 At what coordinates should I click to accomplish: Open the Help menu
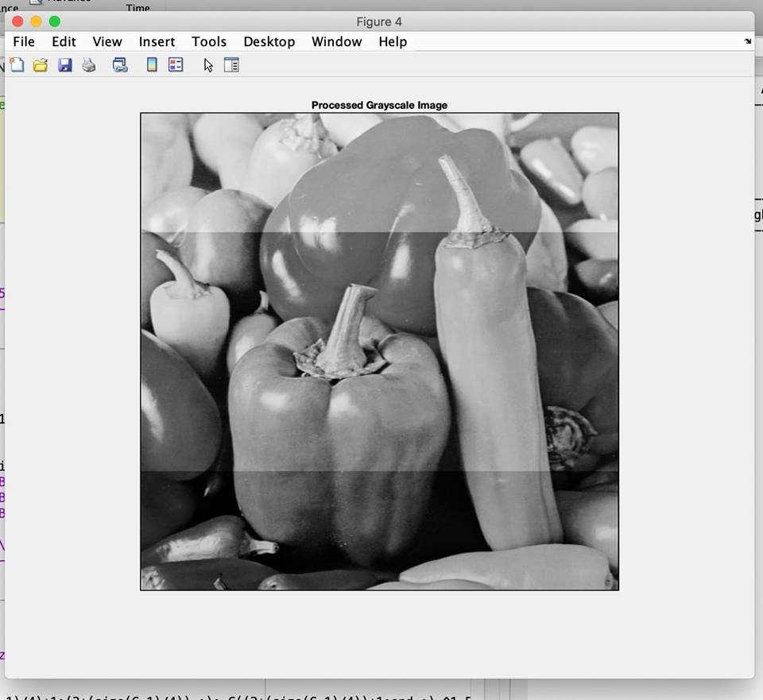pos(392,41)
